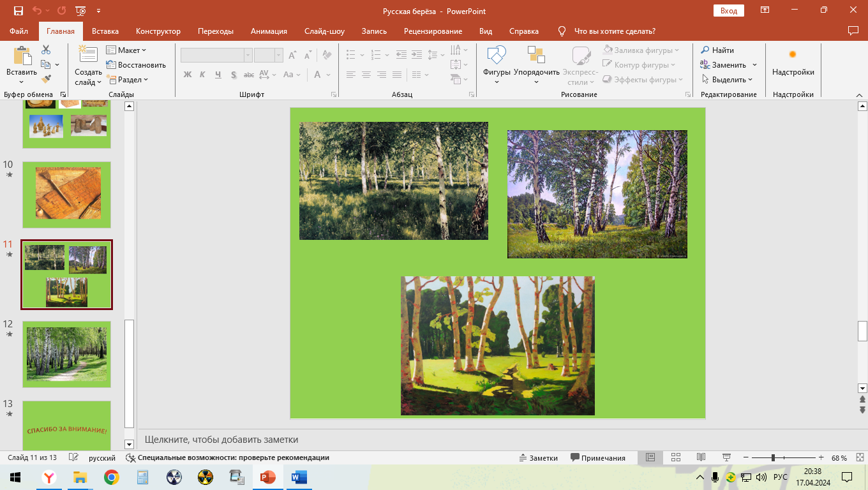
Task: Open the Shapes gallery (Фигуры)
Action: (497, 65)
